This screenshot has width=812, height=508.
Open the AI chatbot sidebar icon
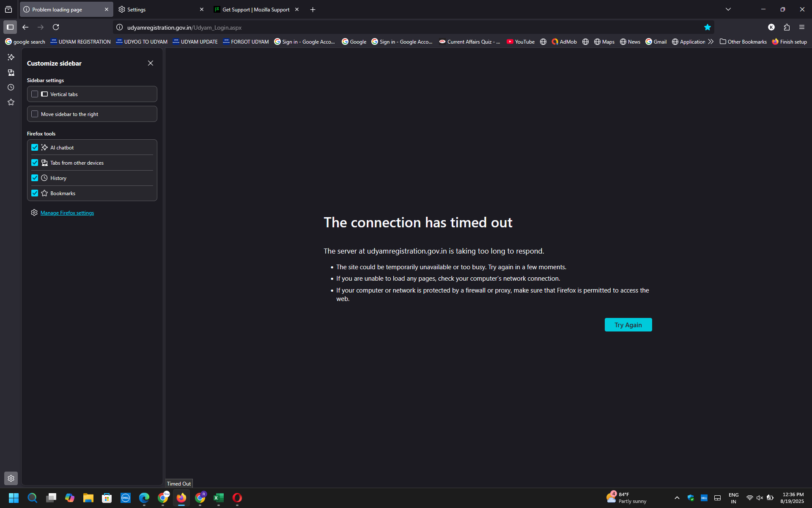pos(11,57)
